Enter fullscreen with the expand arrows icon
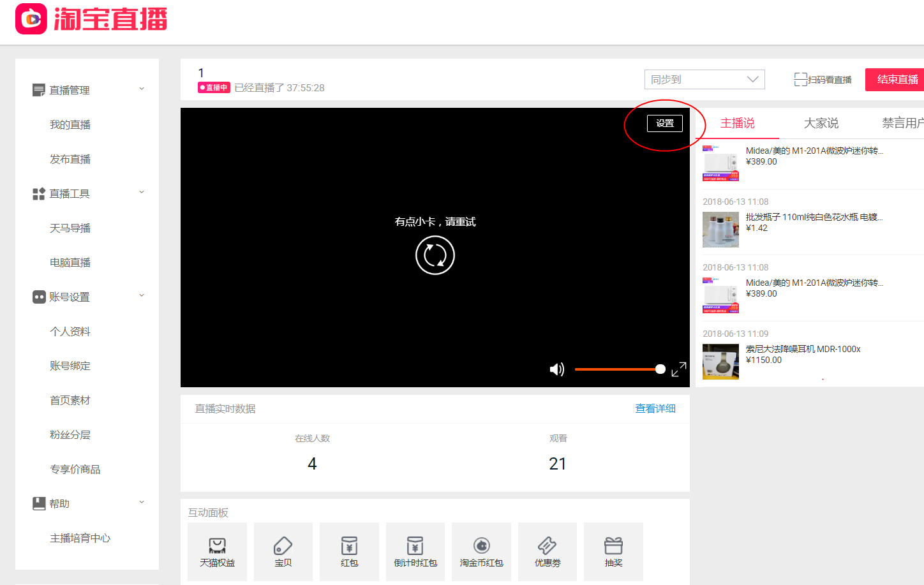 [x=679, y=369]
